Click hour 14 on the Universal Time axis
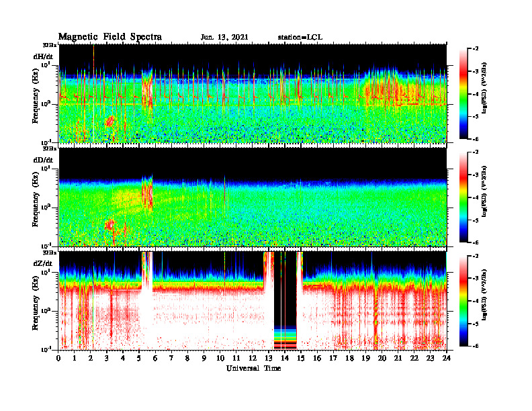Screen dimensions: 532x411 coord(285,359)
